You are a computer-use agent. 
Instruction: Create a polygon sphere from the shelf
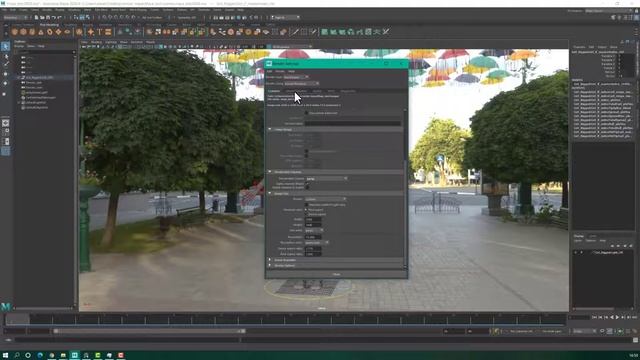[x=15, y=32]
